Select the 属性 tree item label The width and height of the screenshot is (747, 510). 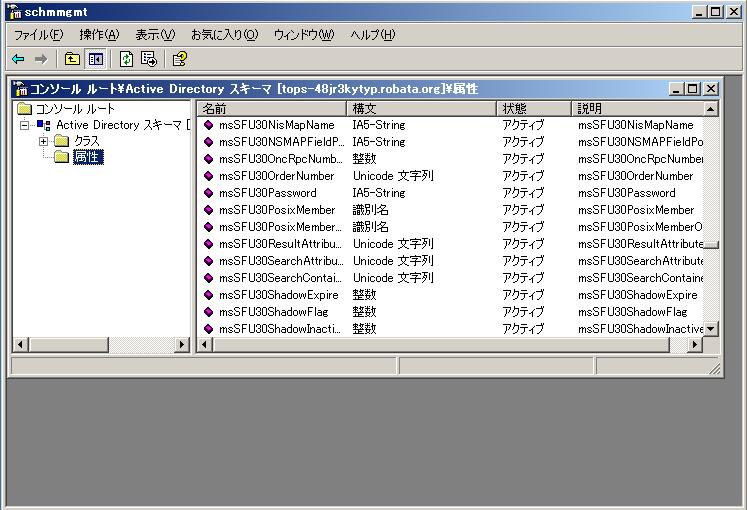click(88, 157)
